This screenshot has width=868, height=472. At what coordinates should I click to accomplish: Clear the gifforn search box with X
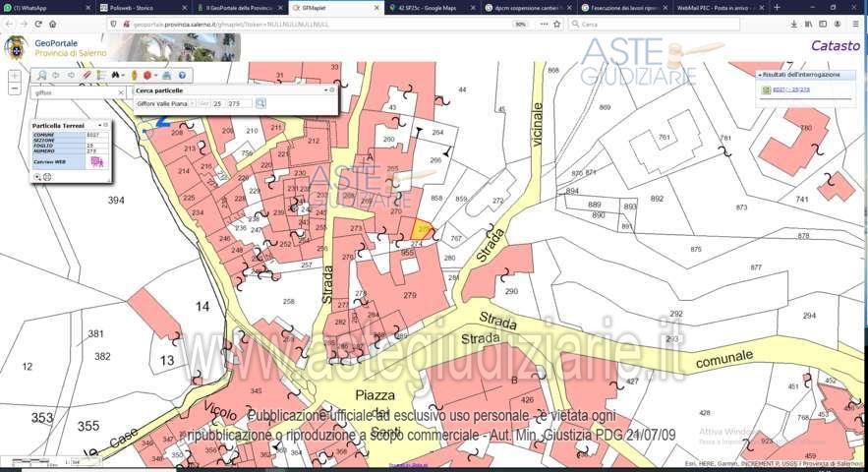121,92
